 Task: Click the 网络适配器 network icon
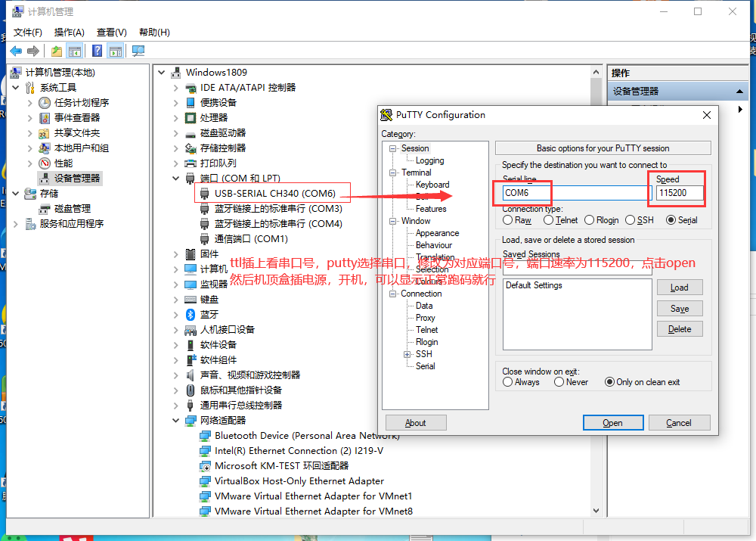(191, 421)
